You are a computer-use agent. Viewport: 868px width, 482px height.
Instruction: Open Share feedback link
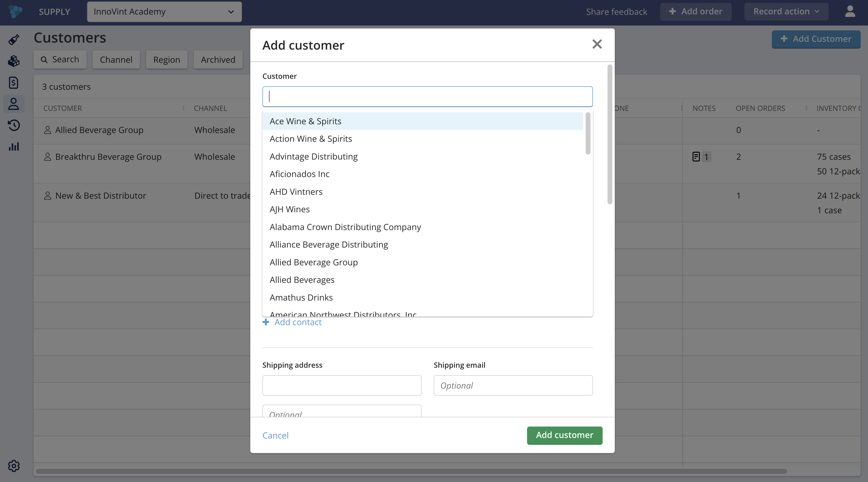pyautogui.click(x=616, y=12)
